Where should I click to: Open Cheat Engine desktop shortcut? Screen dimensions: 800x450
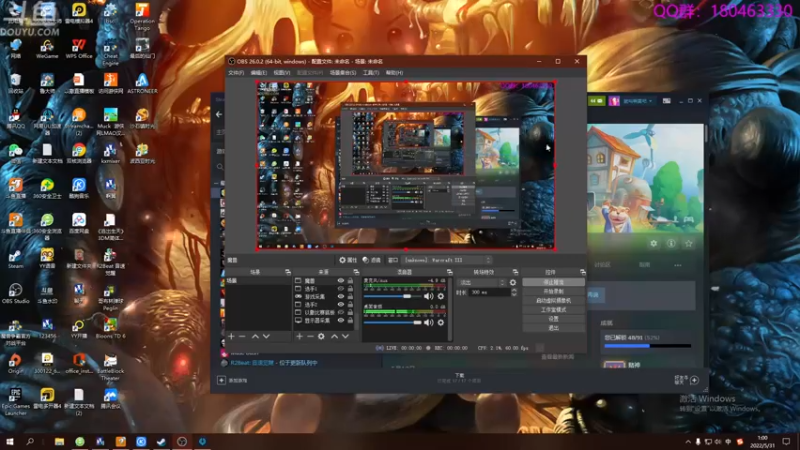(110, 51)
